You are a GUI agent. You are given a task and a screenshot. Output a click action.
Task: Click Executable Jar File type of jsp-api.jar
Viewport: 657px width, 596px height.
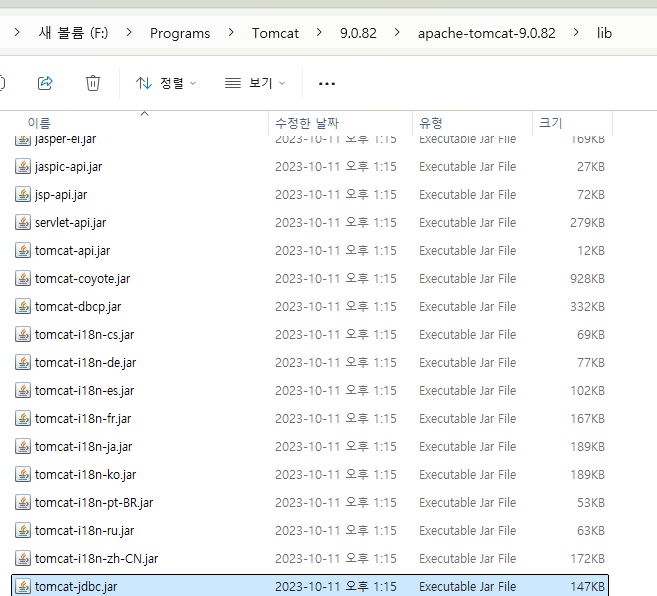click(468, 195)
